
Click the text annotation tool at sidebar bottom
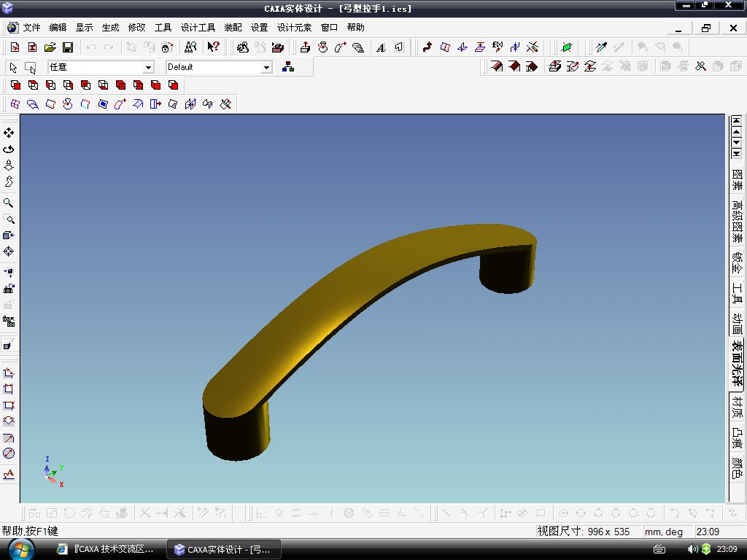tap(9, 474)
